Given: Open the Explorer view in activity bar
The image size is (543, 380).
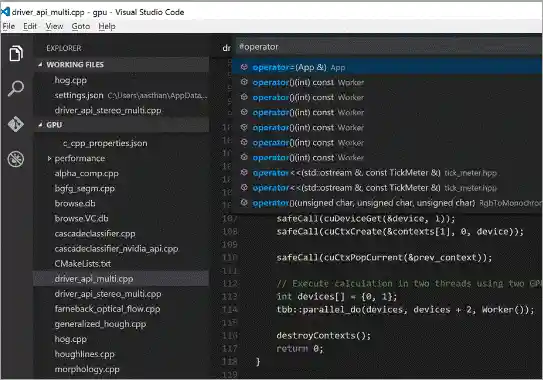Looking at the screenshot, I should click(16, 53).
